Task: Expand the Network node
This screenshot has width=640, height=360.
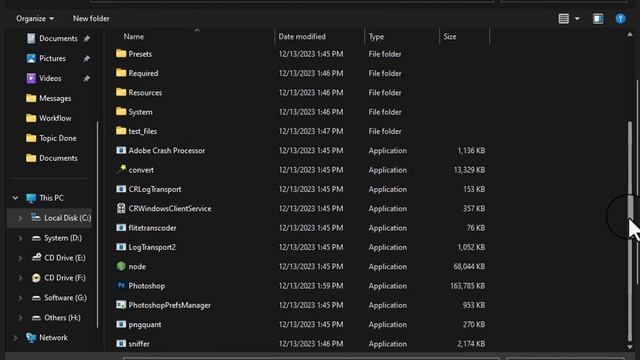Action: (15, 338)
